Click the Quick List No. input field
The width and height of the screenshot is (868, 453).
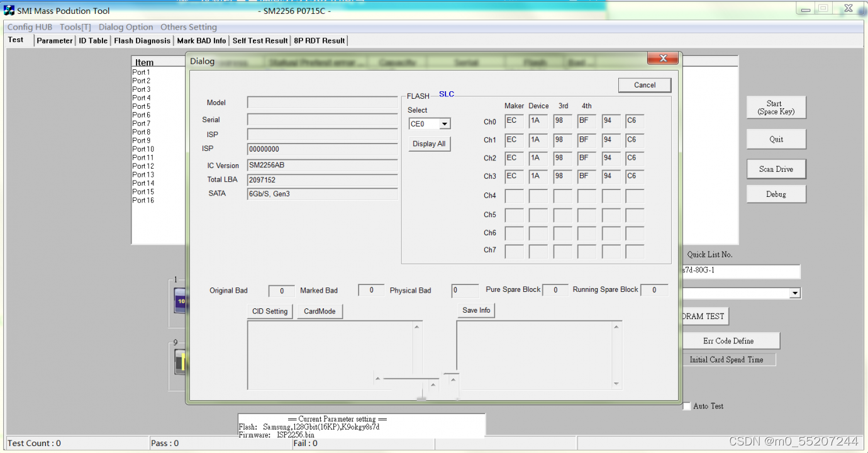740,271
